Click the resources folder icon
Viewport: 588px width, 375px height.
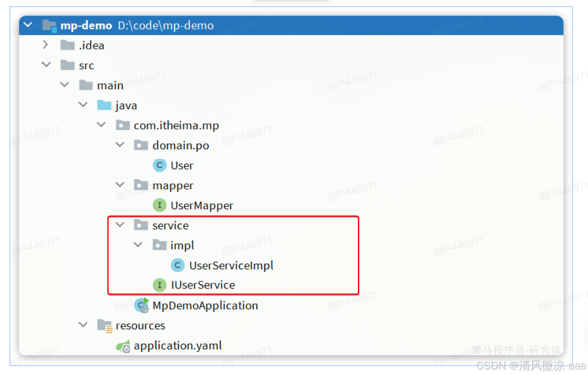105,325
